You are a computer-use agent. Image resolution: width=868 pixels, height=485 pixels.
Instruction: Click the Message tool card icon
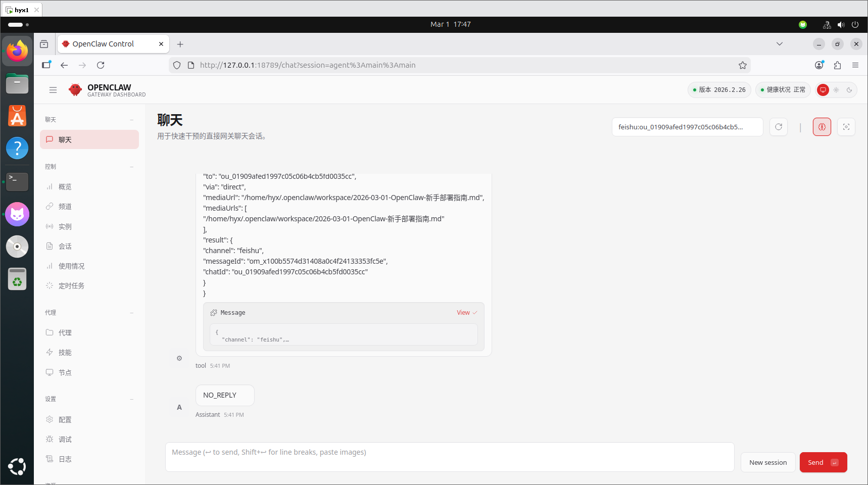click(x=214, y=313)
